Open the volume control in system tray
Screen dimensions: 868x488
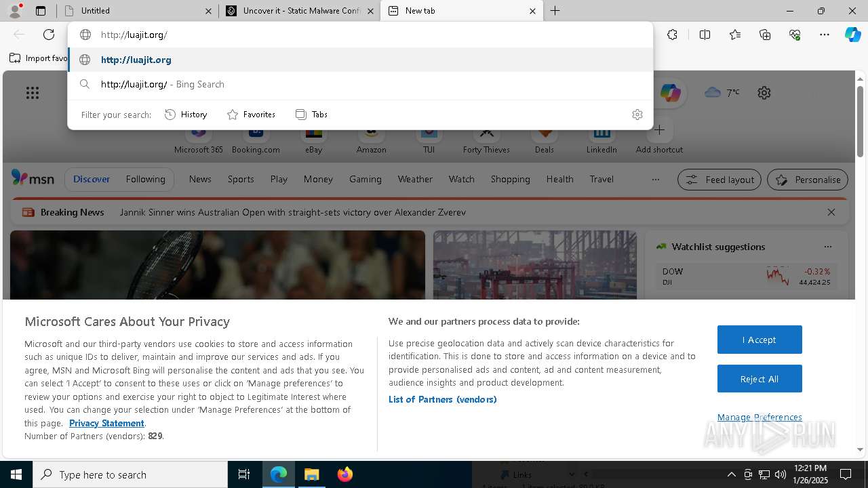pyautogui.click(x=781, y=474)
